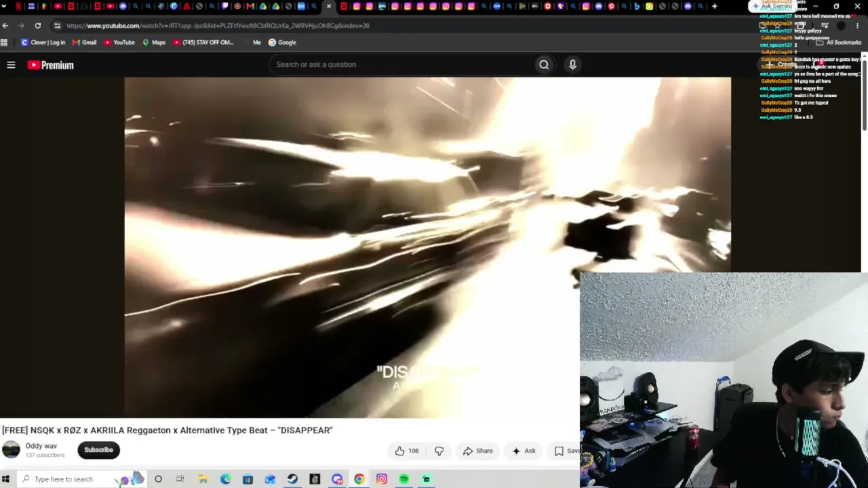This screenshot has height=488, width=868.
Task: Open the Google bookmark
Action: [x=282, y=42]
